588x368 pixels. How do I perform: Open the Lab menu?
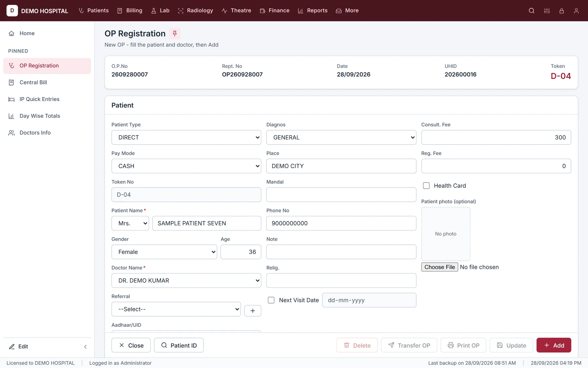click(x=160, y=10)
